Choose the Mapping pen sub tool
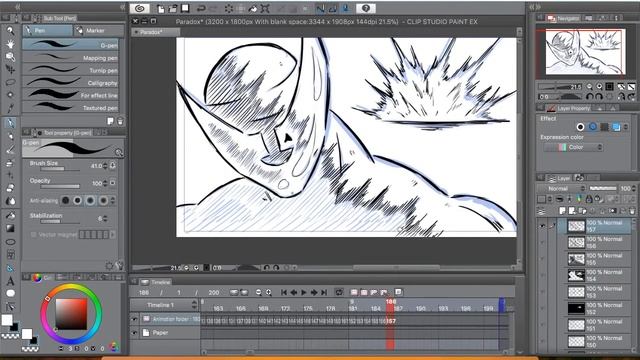 coord(71,58)
